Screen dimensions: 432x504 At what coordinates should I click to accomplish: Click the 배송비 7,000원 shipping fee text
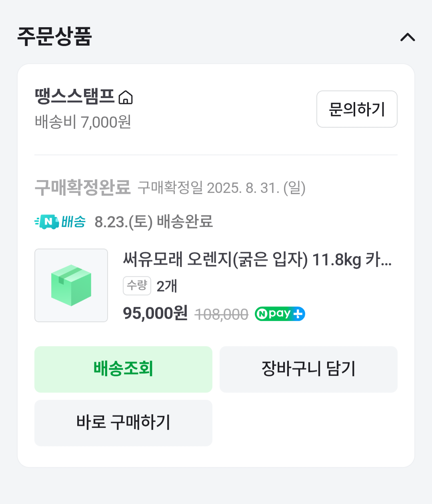pos(83,122)
